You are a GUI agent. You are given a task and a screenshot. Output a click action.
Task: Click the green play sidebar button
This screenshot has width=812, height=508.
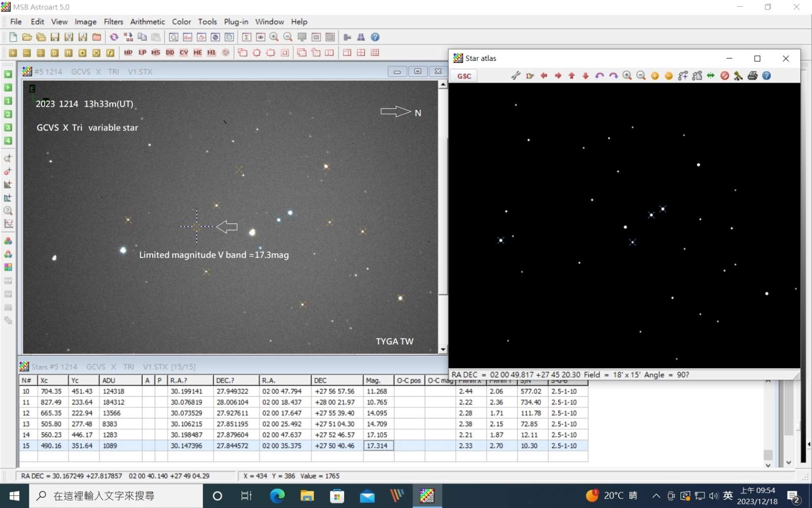8,87
